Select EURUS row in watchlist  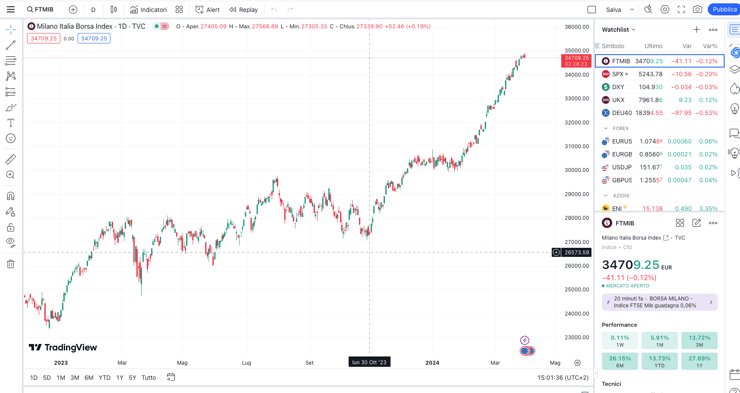[660, 141]
